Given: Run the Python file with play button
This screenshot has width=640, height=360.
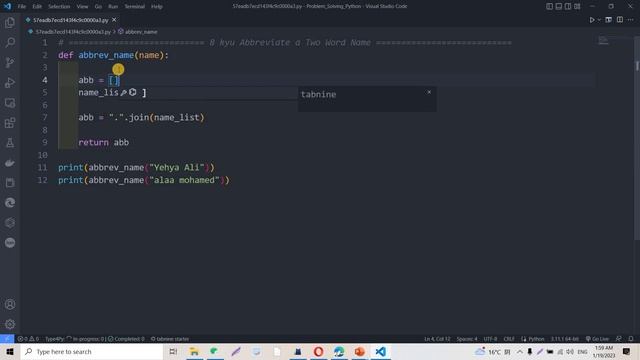Looking at the screenshot, I should pyautogui.click(x=592, y=20).
